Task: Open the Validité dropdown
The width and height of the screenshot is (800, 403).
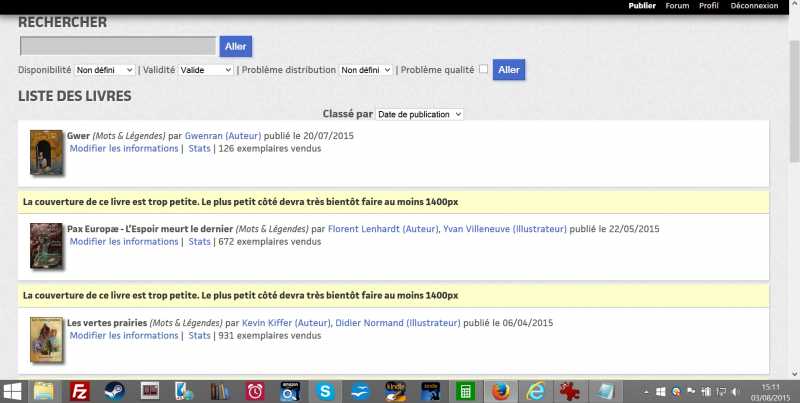Action: tap(205, 70)
